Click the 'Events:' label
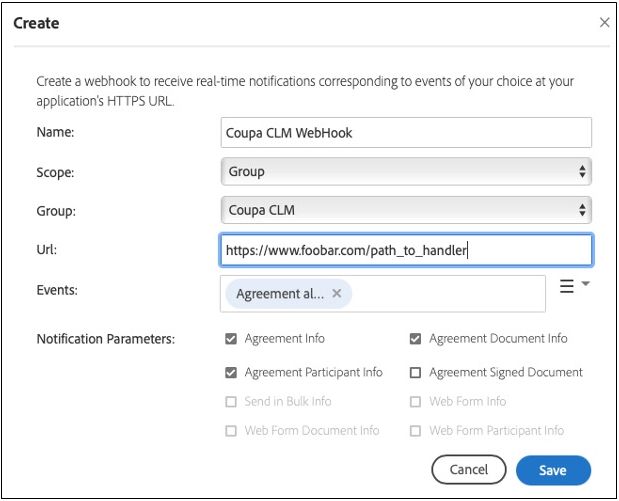 (57, 290)
